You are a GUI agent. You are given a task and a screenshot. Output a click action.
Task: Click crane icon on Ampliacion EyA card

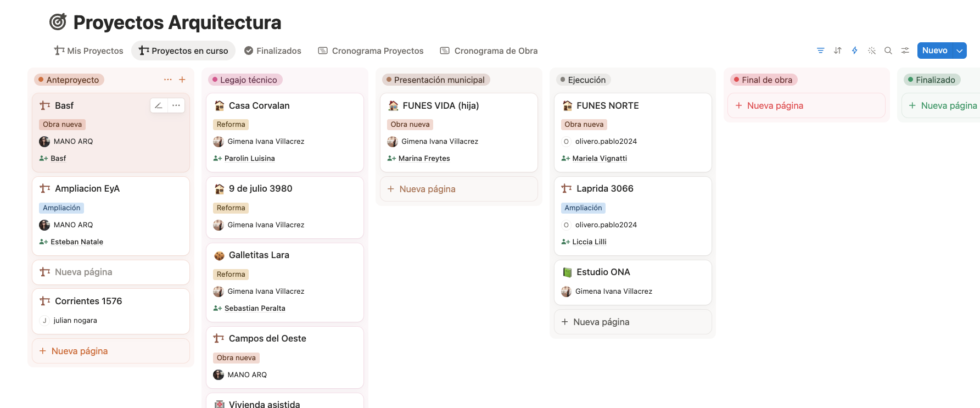click(45, 188)
